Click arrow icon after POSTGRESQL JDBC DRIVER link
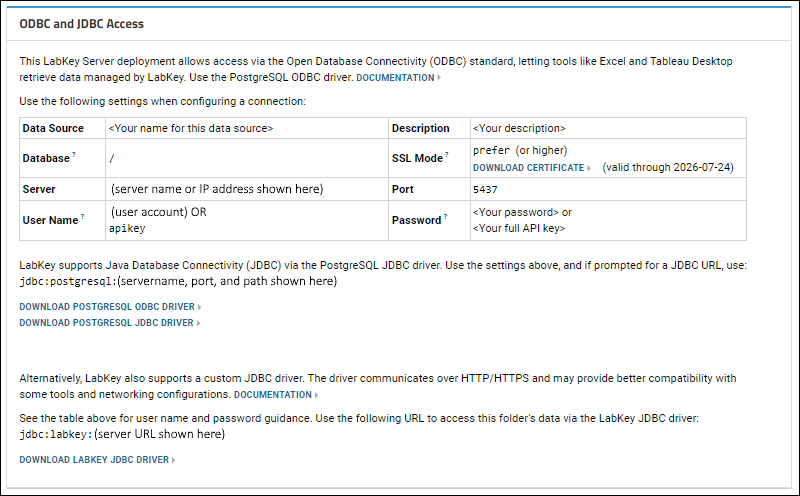 click(198, 323)
